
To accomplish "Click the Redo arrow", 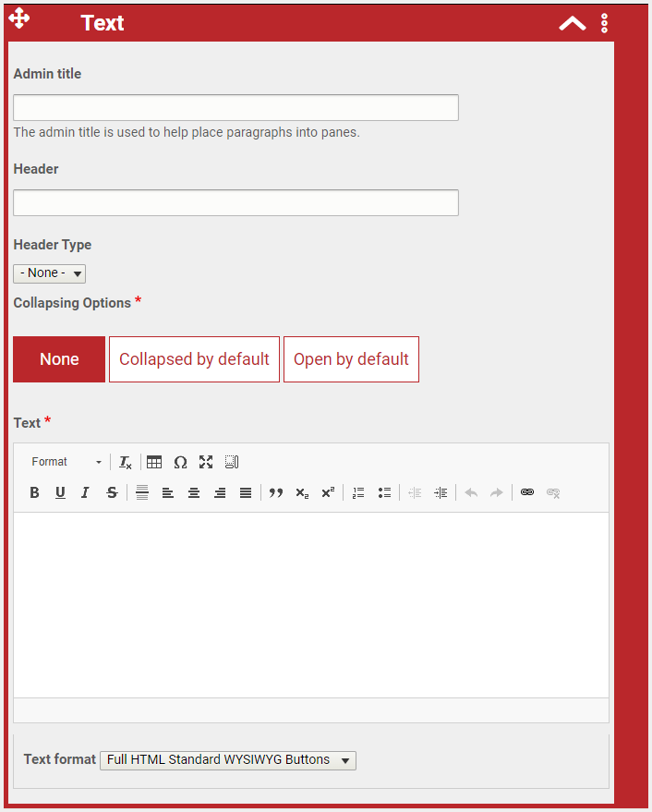I will point(497,492).
